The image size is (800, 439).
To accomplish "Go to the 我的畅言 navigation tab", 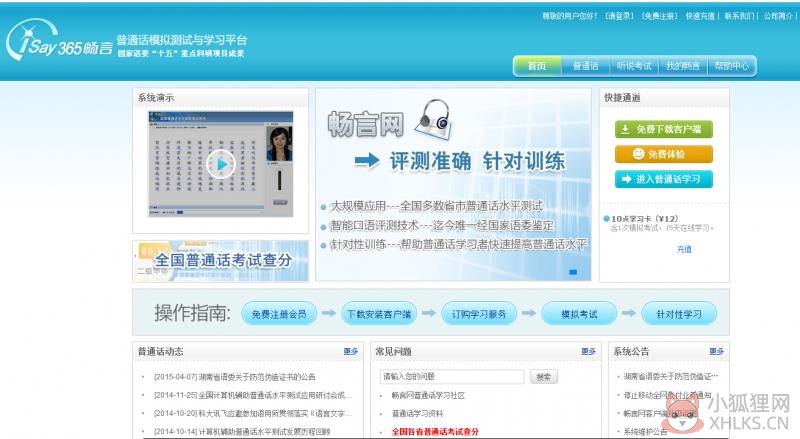I will pos(683,66).
